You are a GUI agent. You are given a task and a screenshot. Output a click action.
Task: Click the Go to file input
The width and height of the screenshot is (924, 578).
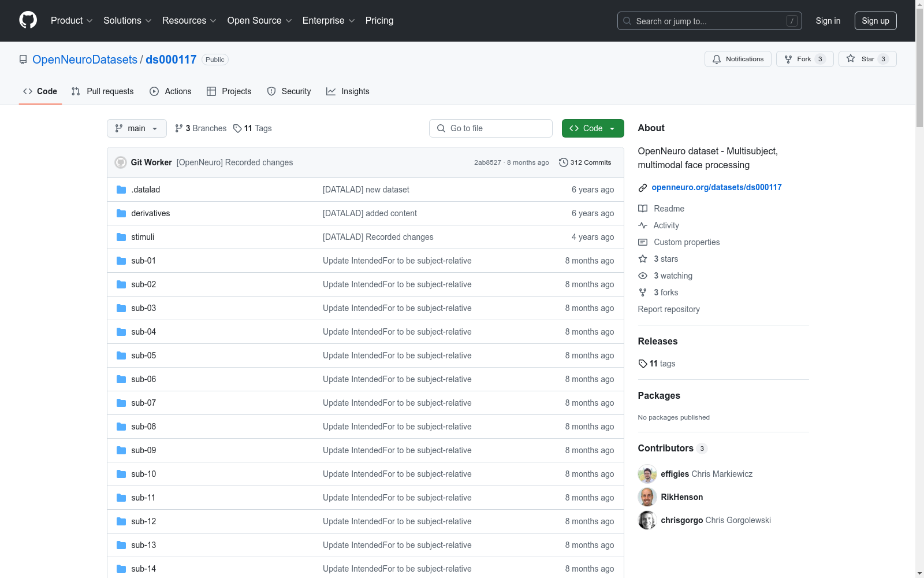pyautogui.click(x=491, y=128)
